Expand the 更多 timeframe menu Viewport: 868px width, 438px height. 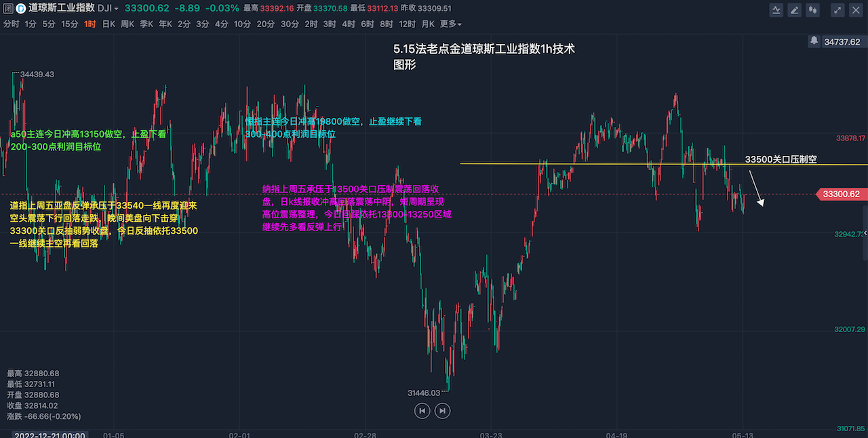pos(450,24)
